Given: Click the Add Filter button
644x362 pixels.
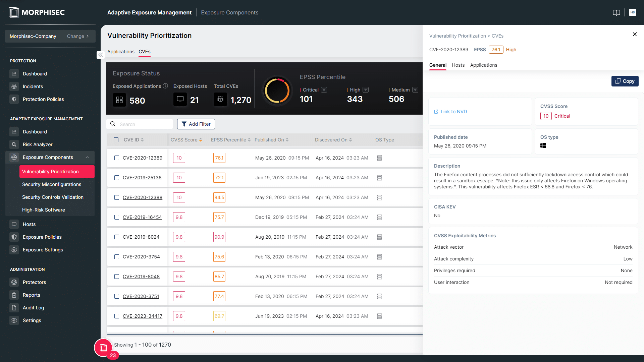Looking at the screenshot, I should click(x=196, y=124).
